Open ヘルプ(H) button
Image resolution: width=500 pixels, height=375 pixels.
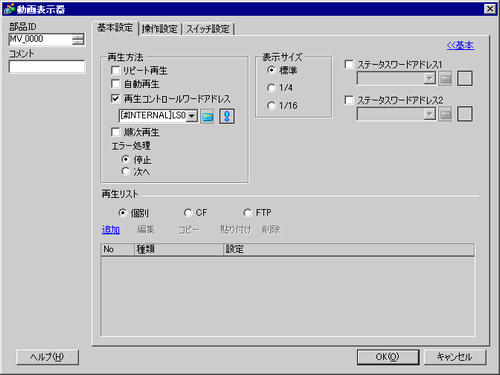tap(48, 357)
